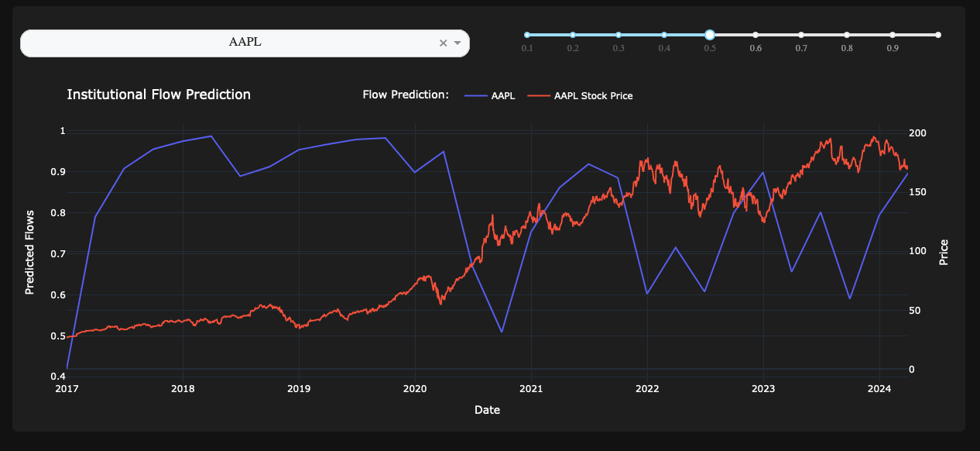This screenshot has width=980, height=451.
Task: Set the threshold slider to 0.8
Action: click(x=847, y=35)
